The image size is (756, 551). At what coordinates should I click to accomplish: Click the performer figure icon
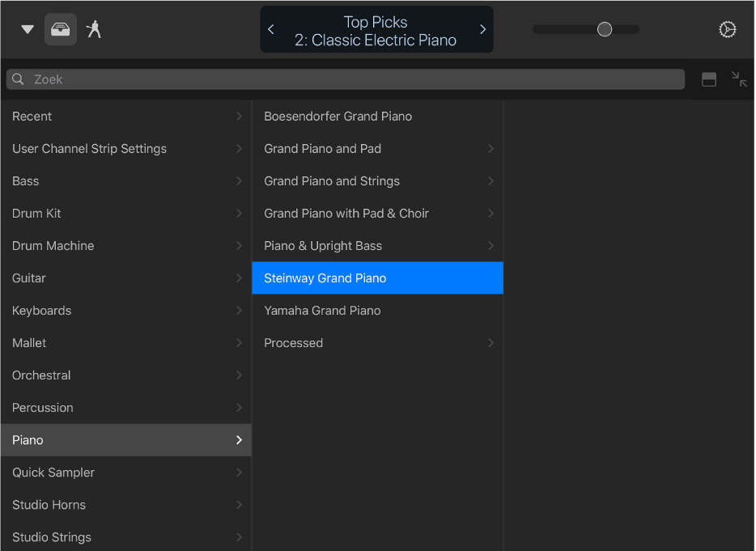[x=94, y=30]
